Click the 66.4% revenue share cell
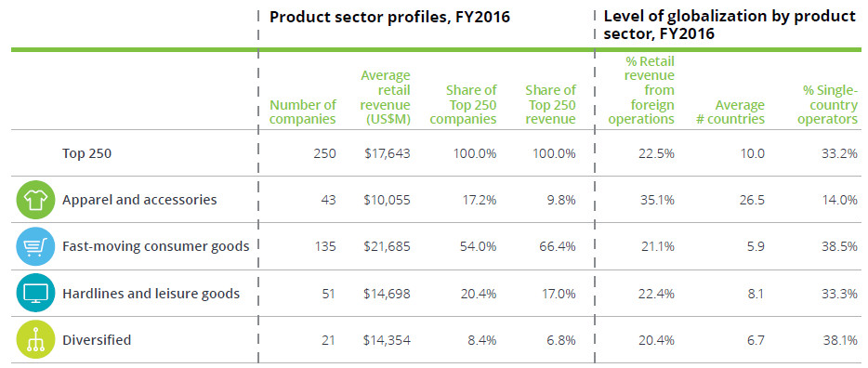868x368 pixels. tap(557, 246)
